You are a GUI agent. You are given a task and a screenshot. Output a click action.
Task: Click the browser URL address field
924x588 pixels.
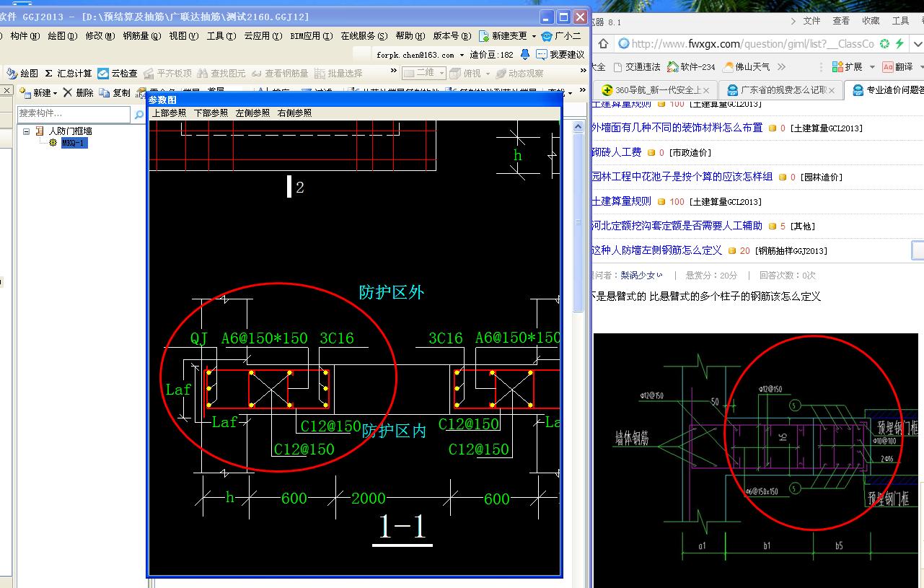[x=752, y=43]
